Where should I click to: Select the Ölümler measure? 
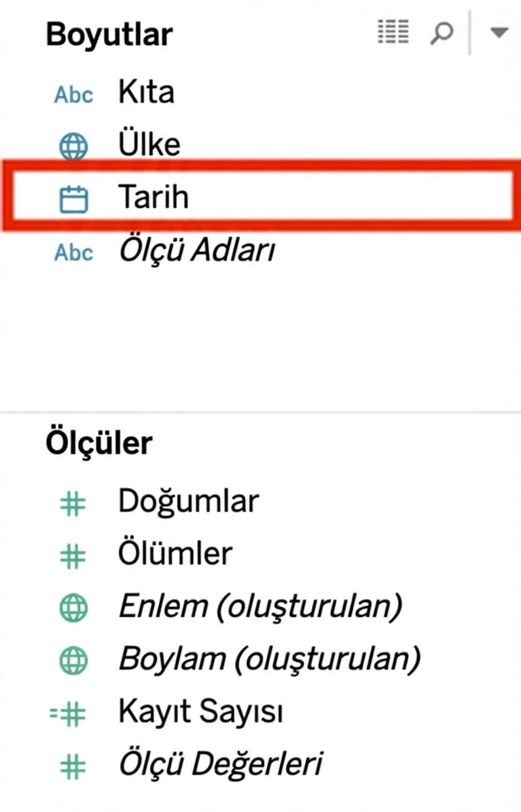click(x=175, y=554)
